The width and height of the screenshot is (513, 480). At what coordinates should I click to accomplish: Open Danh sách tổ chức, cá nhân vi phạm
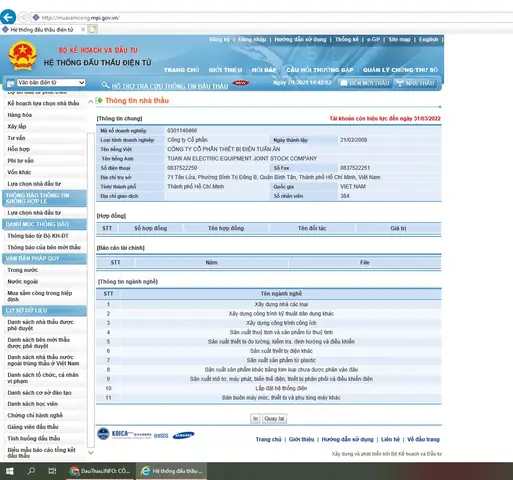point(43,378)
